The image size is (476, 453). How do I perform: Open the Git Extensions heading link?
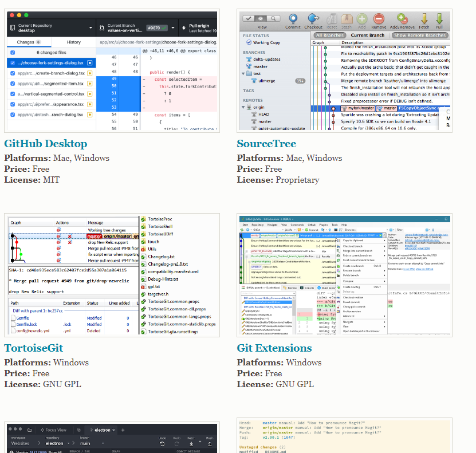274,348
